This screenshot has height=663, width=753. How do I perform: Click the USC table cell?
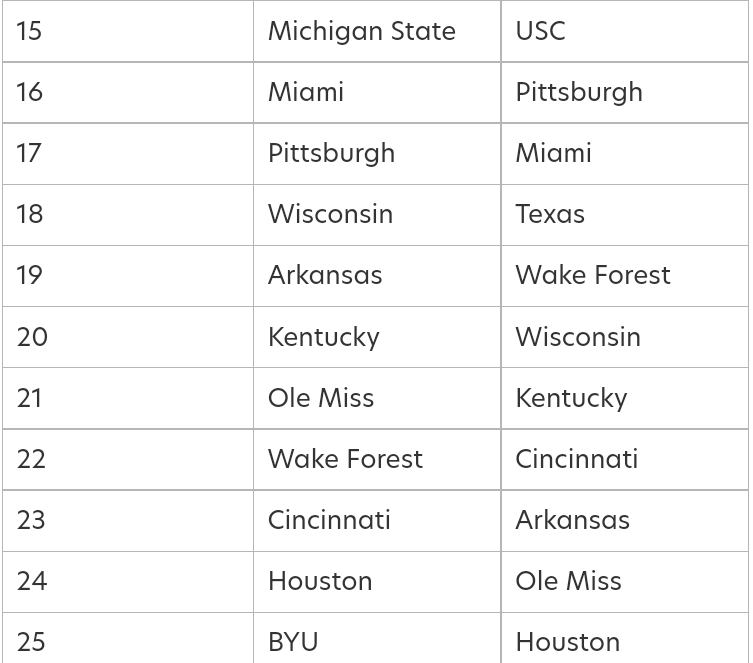pos(540,31)
